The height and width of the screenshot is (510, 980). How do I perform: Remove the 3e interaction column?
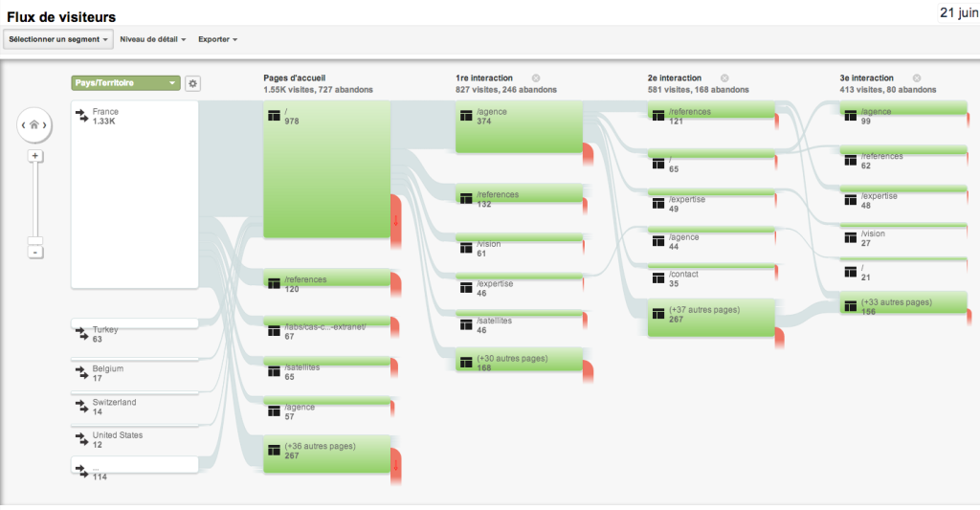(x=916, y=78)
